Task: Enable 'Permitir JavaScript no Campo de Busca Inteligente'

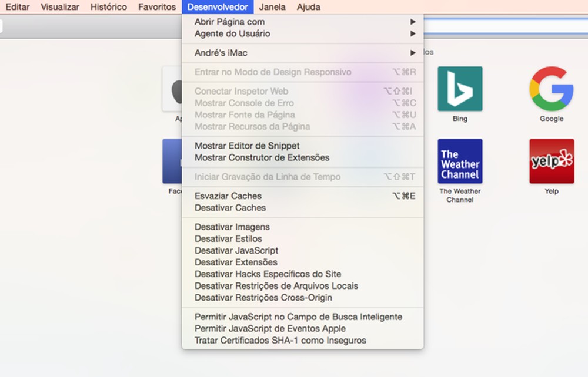Action: [x=298, y=317]
